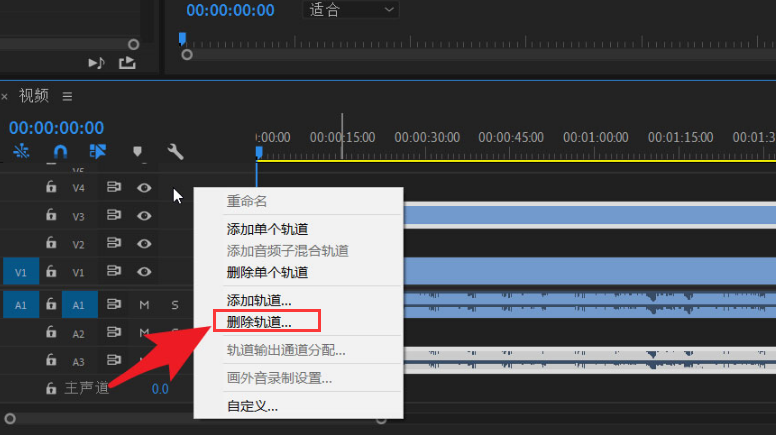Target audio track A3 header label
The image size is (776, 435).
78,361
